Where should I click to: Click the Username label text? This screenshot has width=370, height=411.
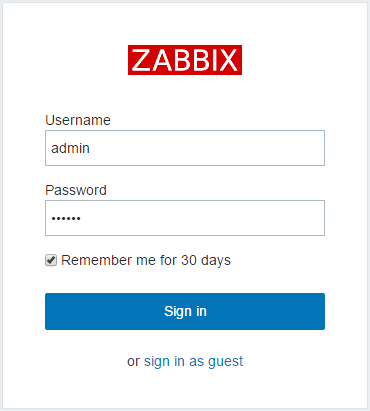(x=78, y=120)
